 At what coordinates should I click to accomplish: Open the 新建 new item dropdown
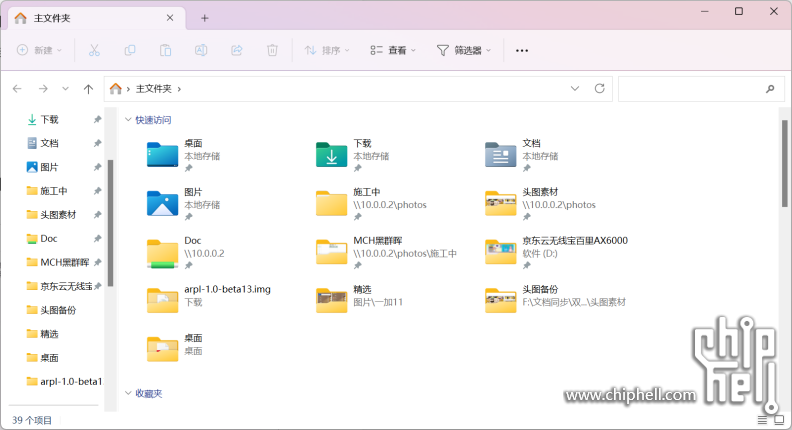39,50
